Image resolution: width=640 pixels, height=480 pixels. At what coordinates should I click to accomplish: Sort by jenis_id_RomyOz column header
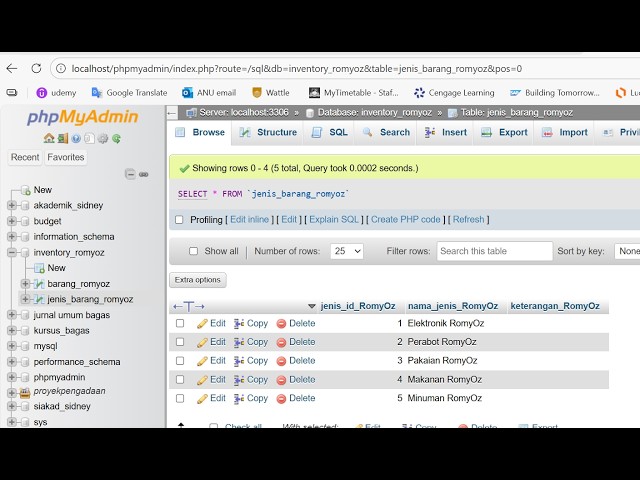coord(358,306)
